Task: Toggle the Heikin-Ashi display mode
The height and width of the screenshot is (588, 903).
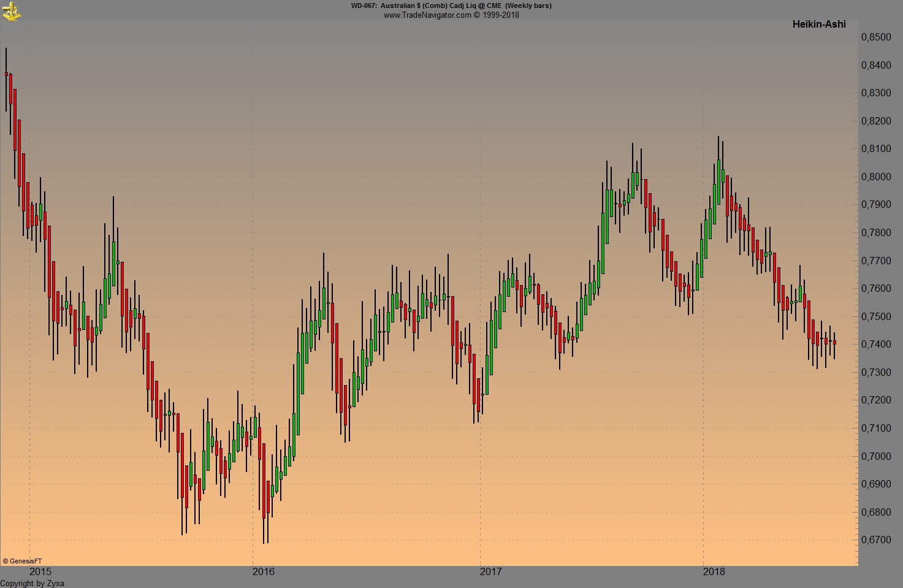Action: pyautogui.click(x=819, y=24)
